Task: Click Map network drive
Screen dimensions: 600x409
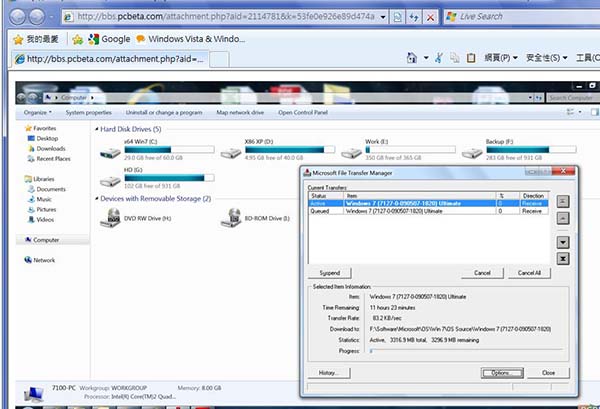Action: point(240,112)
